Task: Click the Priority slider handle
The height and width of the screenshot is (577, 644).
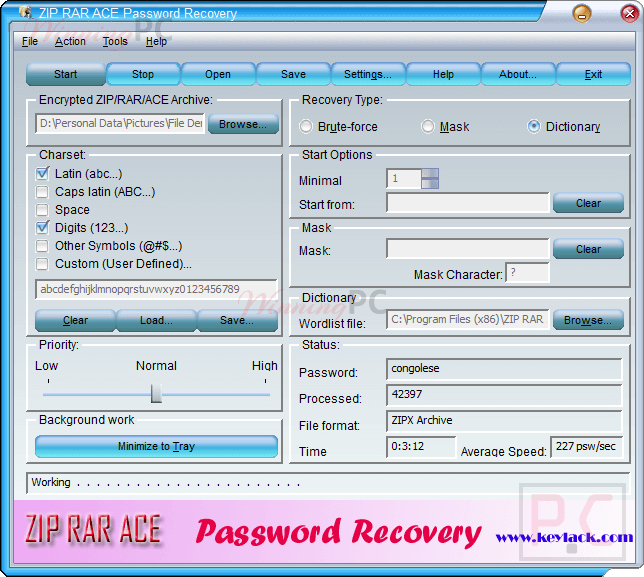Action: coord(156,393)
